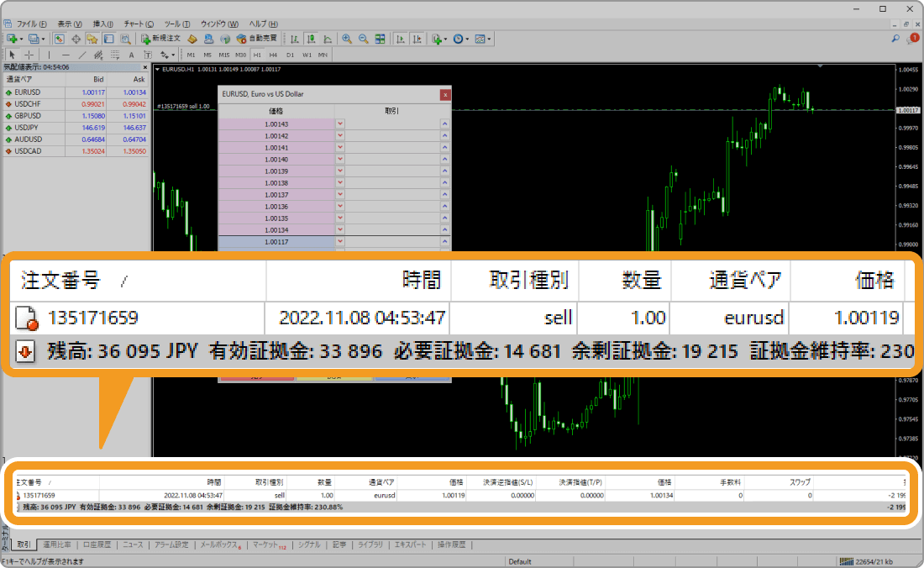
Task: Open the 表示 menu
Action: tap(70, 24)
